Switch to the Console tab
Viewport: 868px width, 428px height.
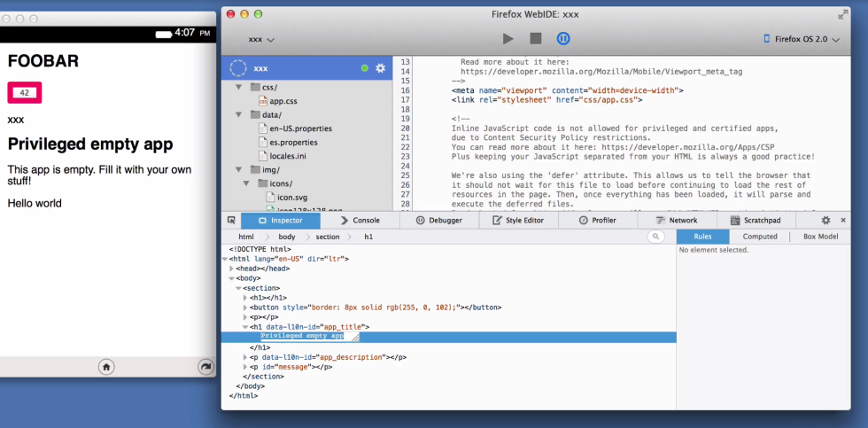pos(360,221)
